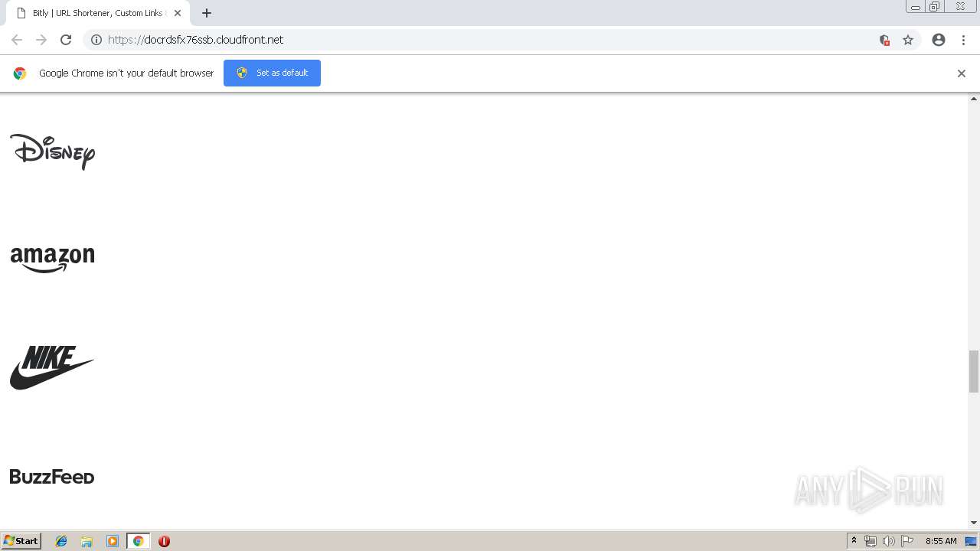Click Set as default button
The width and height of the screenshot is (980, 551).
(272, 73)
